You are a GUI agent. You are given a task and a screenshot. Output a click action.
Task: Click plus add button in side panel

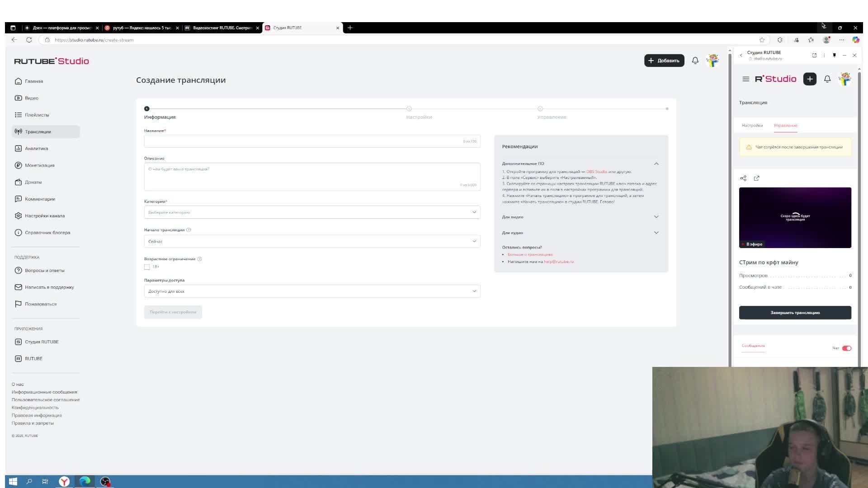point(810,79)
